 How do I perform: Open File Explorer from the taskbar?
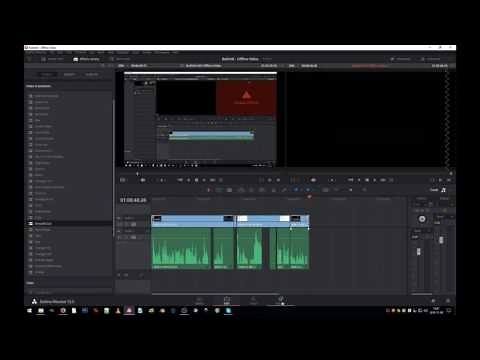pos(41,311)
